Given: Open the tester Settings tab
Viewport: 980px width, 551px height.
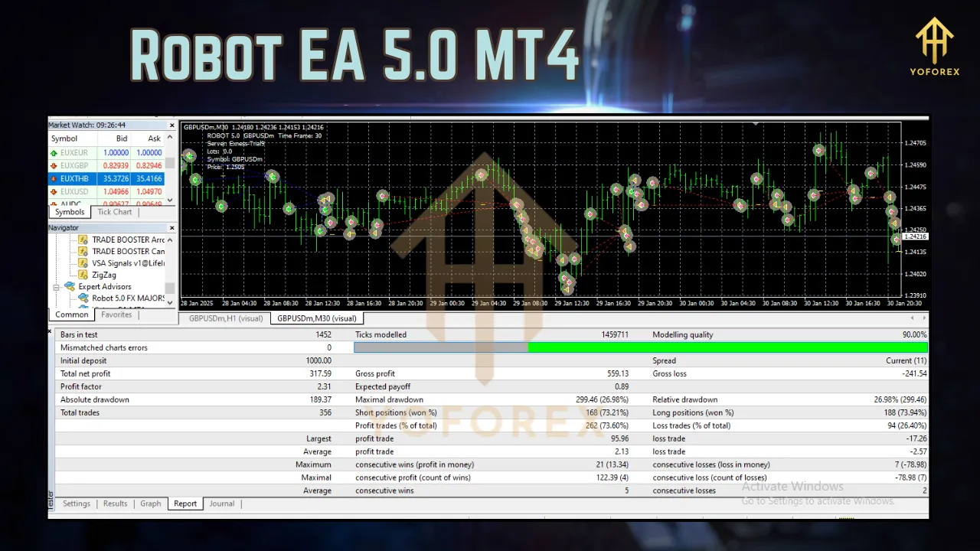Looking at the screenshot, I should click(x=77, y=504).
